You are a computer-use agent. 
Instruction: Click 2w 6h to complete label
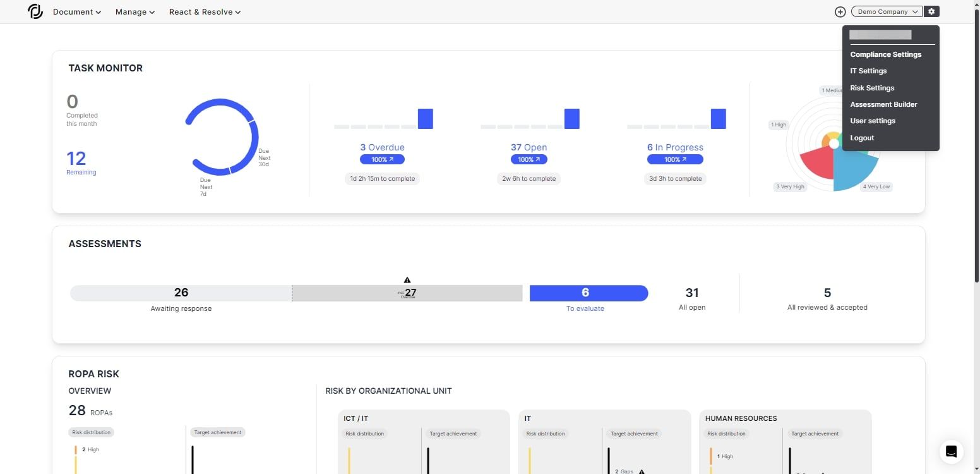(x=529, y=179)
